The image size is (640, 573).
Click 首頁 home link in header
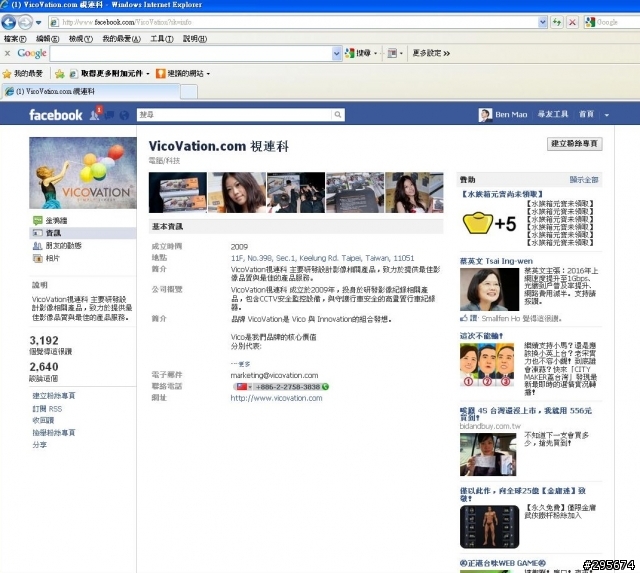(586, 114)
